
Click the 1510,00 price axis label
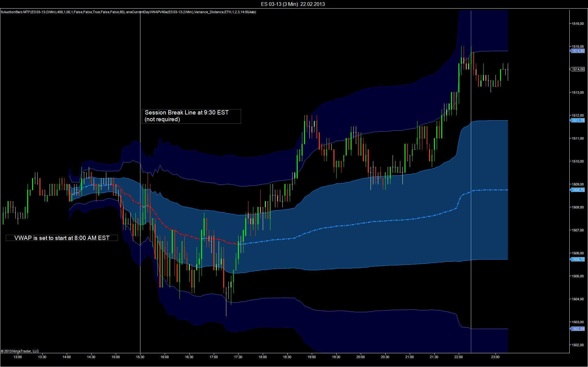pyautogui.click(x=577, y=161)
